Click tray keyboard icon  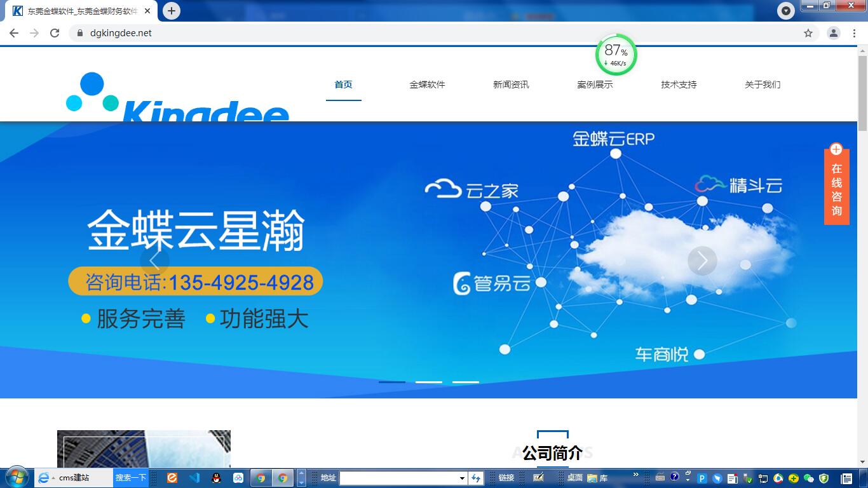660,477
